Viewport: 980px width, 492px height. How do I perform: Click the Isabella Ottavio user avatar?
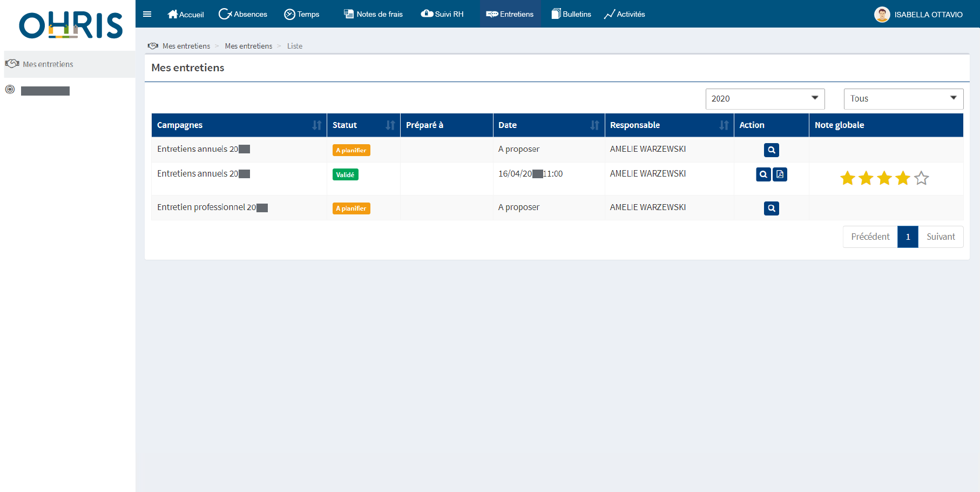coord(882,15)
